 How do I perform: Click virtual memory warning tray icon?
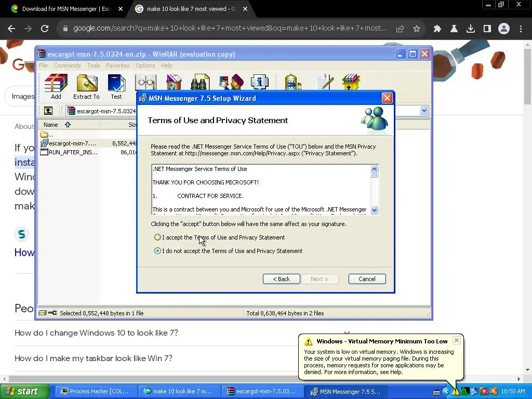point(455,392)
